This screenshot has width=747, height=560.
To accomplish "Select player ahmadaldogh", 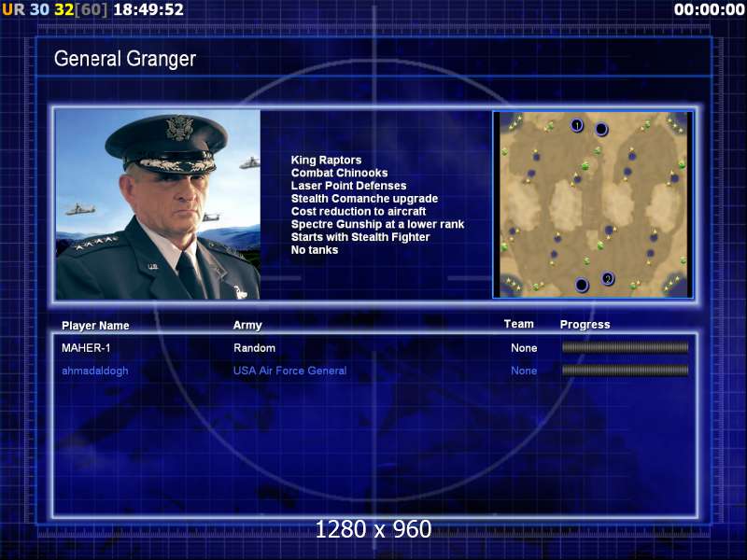I will pos(95,371).
